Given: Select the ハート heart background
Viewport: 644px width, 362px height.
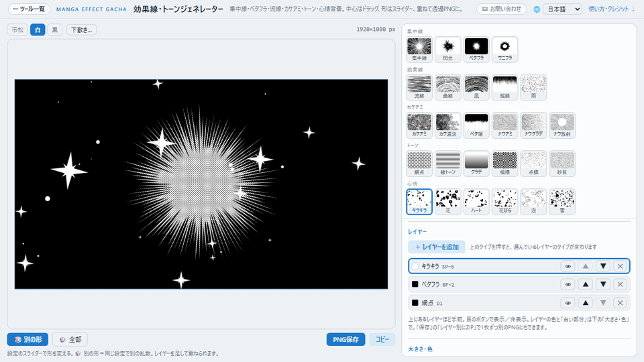Looking at the screenshot, I should (x=476, y=202).
